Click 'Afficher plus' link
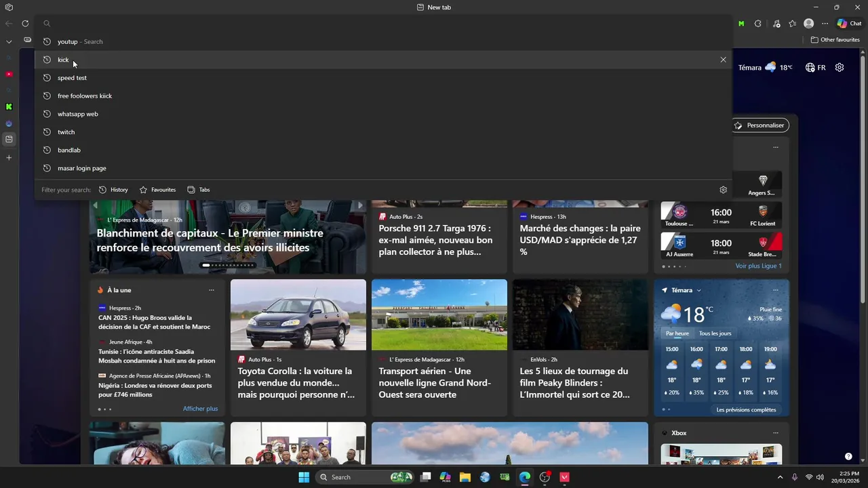Screen dimensions: 868x488 point(200,409)
